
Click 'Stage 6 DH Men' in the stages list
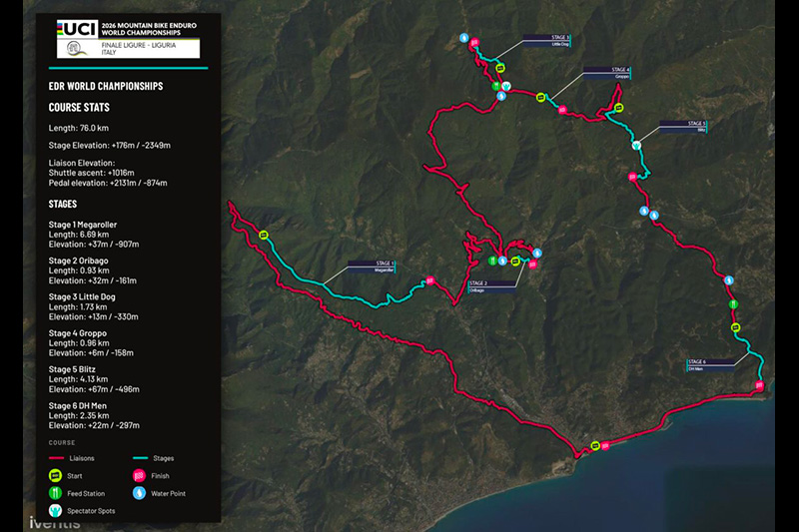pyautogui.click(x=78, y=406)
